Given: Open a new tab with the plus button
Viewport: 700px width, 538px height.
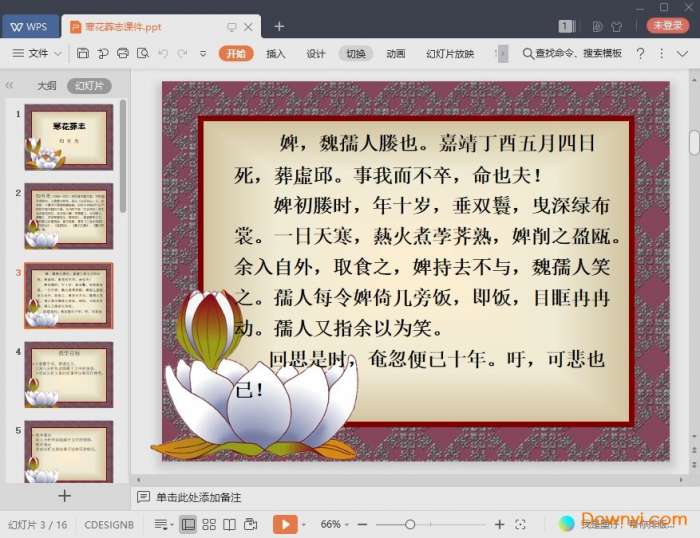Looking at the screenshot, I should (x=279, y=27).
